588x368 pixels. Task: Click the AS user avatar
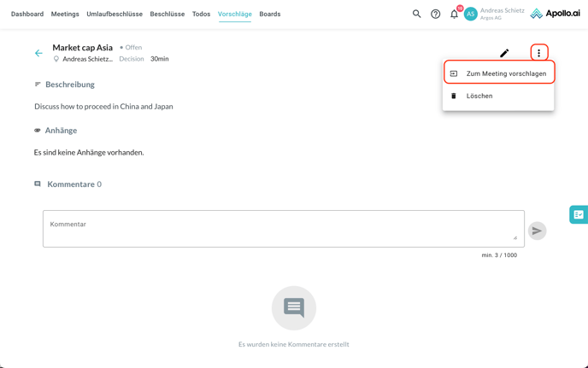coord(471,14)
